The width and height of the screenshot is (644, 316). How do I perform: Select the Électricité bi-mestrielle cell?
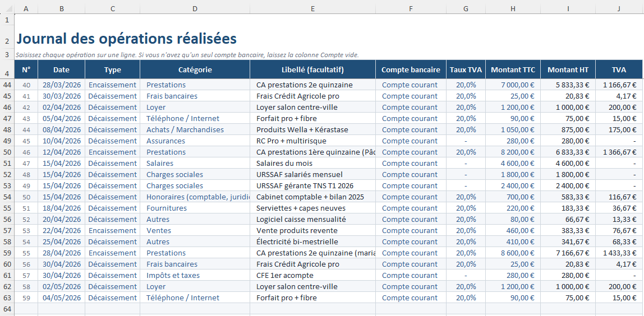coord(312,241)
